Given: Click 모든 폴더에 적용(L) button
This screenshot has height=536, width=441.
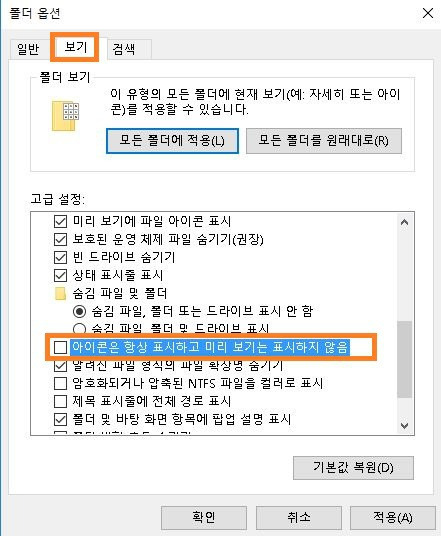Looking at the screenshot, I should pos(172,141).
